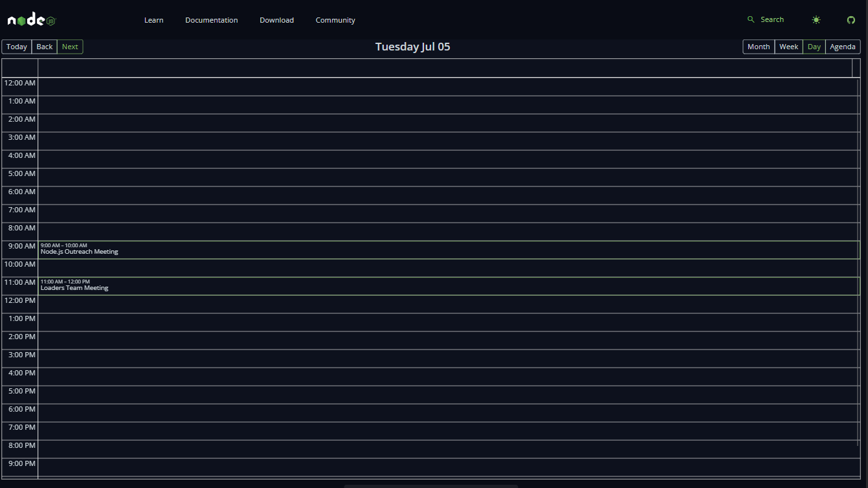This screenshot has width=868, height=488.
Task: Switch to Agenda view
Action: tap(843, 47)
